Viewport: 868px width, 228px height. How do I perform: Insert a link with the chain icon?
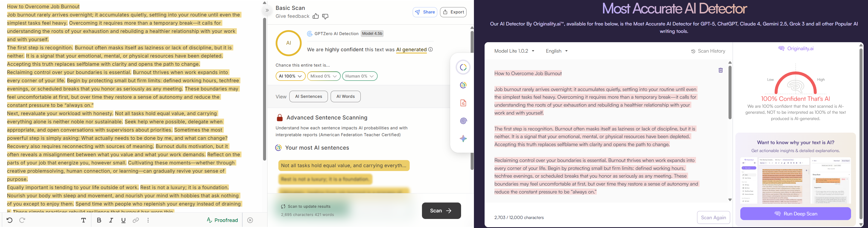tap(136, 220)
